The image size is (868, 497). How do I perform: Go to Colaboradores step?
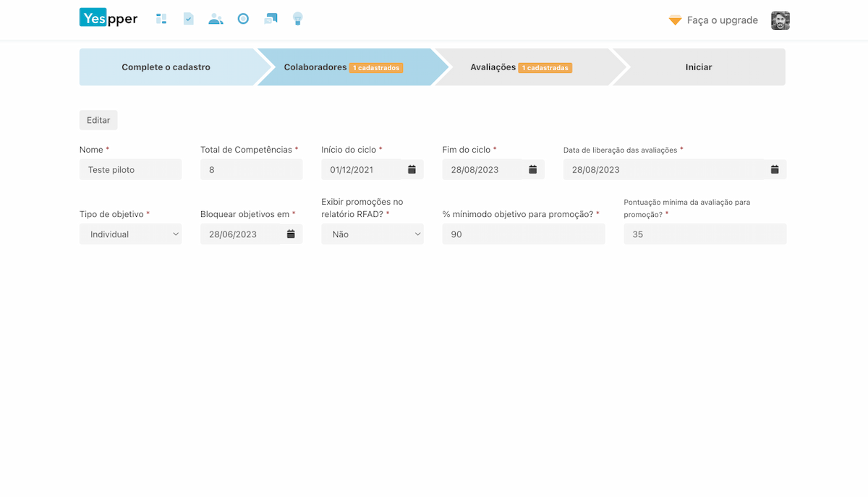tap(343, 67)
